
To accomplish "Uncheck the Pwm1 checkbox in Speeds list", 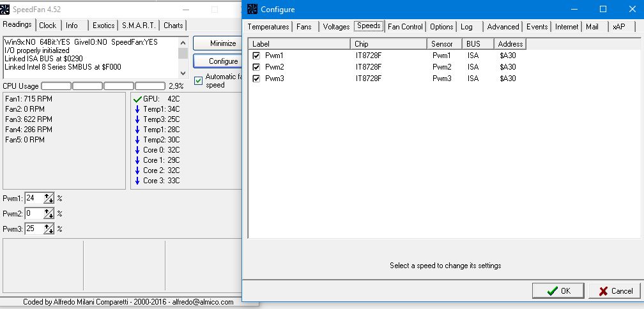I will click(256, 56).
